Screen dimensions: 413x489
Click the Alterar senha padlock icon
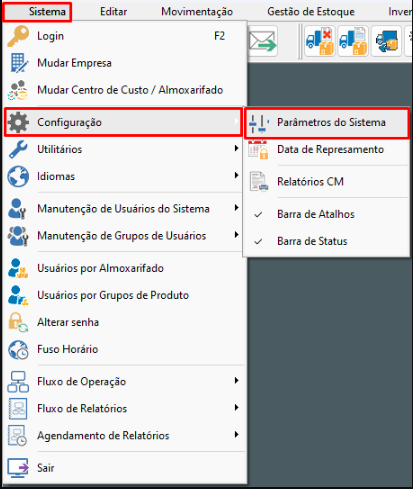tap(18, 322)
